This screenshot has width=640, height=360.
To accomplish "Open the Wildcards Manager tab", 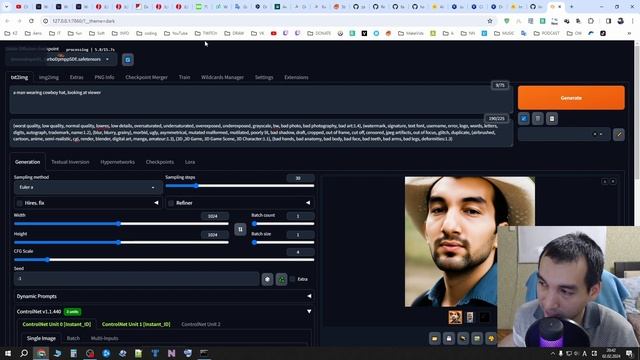I will pos(222,77).
